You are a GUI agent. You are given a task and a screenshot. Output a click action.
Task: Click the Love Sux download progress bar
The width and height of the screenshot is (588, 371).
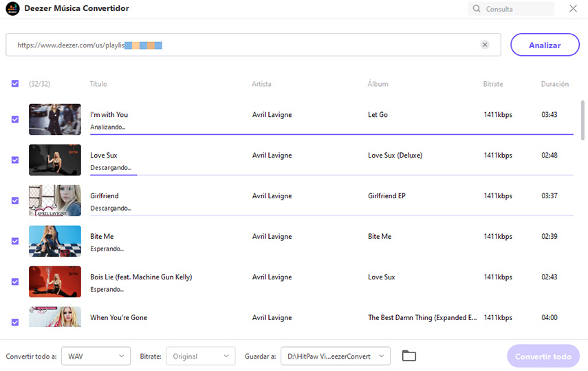[x=332, y=175]
